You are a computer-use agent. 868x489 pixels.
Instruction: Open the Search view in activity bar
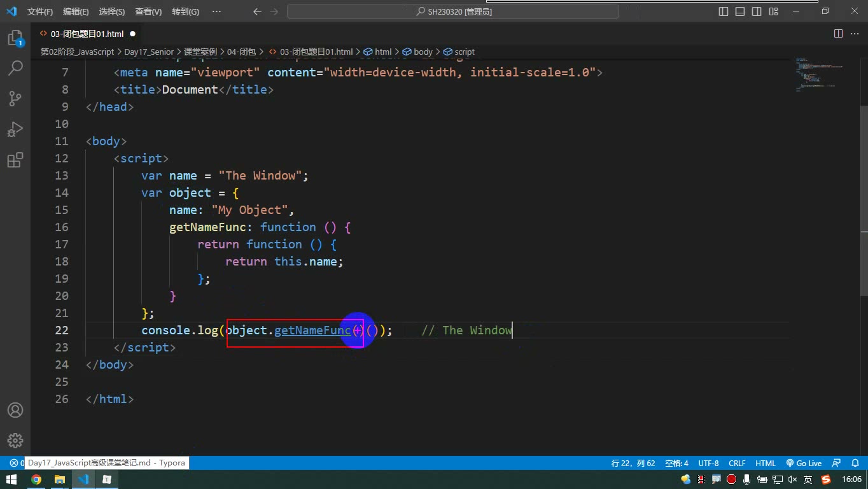click(x=15, y=67)
